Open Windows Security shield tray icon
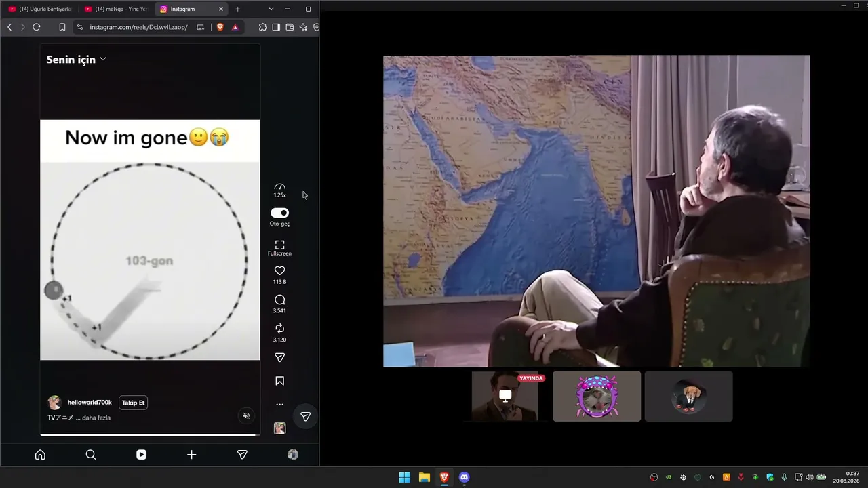Viewport: 868px width, 488px height. point(770,477)
